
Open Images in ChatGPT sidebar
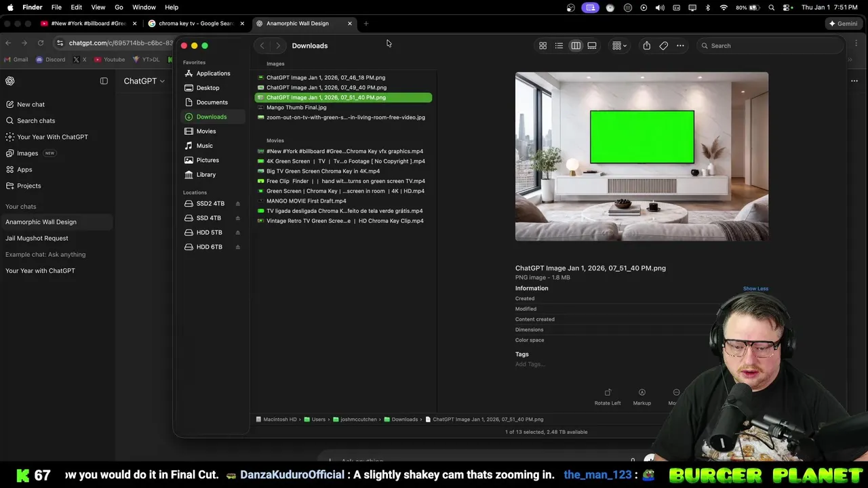tap(57, 153)
